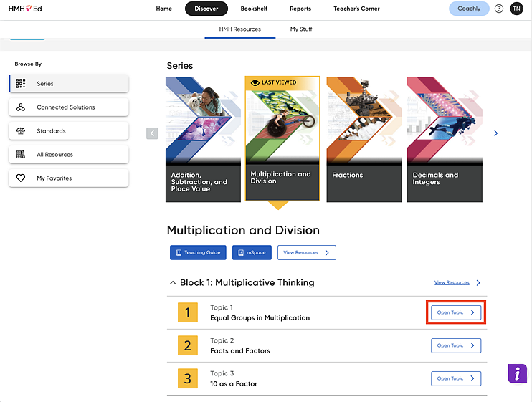532x402 pixels.
Task: Click 'Facts and Factors' title text
Action: click(x=240, y=351)
